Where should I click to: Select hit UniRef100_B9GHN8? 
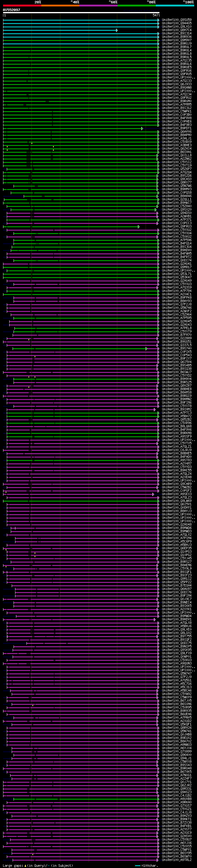pyautogui.click(x=177, y=88)
